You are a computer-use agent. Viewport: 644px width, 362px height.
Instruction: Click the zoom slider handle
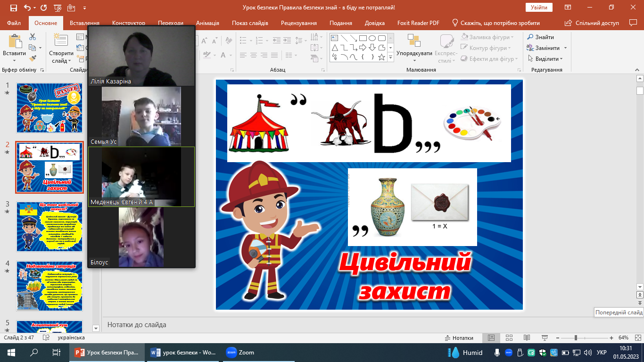[576, 338]
